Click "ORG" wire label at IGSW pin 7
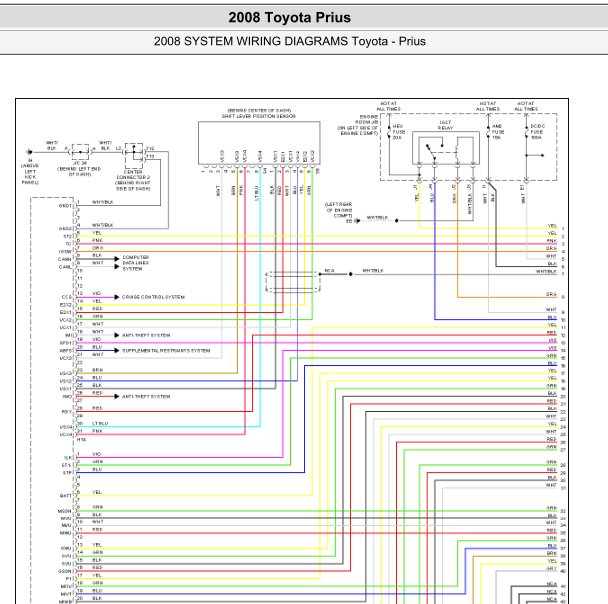This screenshot has height=604, width=608. [98, 248]
